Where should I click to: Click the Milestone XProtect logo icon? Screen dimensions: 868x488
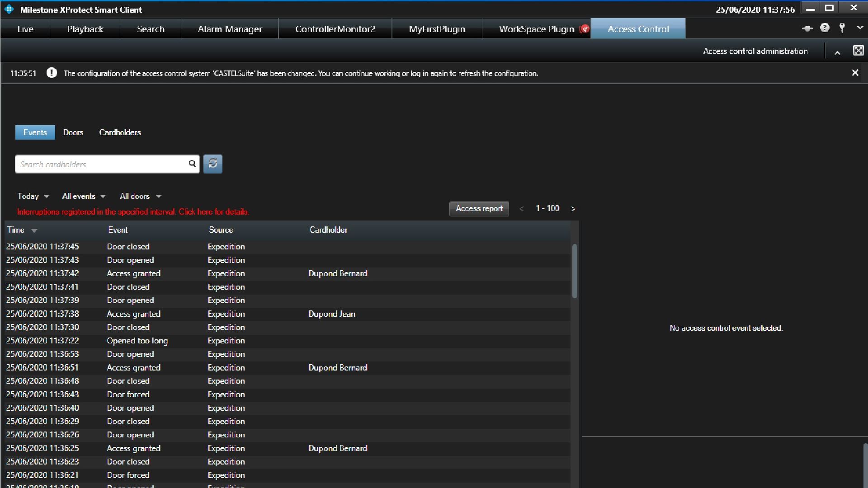coord(9,9)
